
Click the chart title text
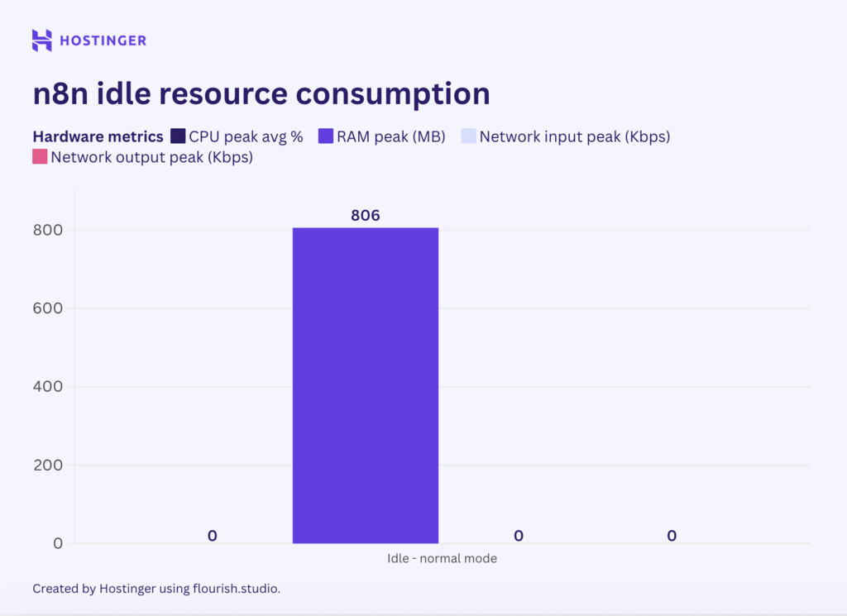tap(261, 93)
